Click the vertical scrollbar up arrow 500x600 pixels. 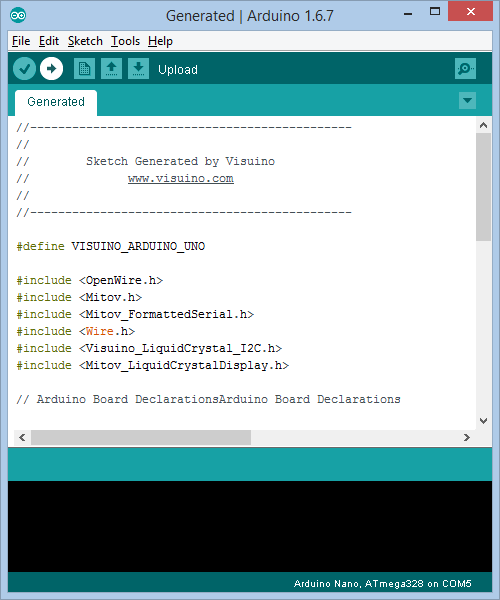coord(484,125)
